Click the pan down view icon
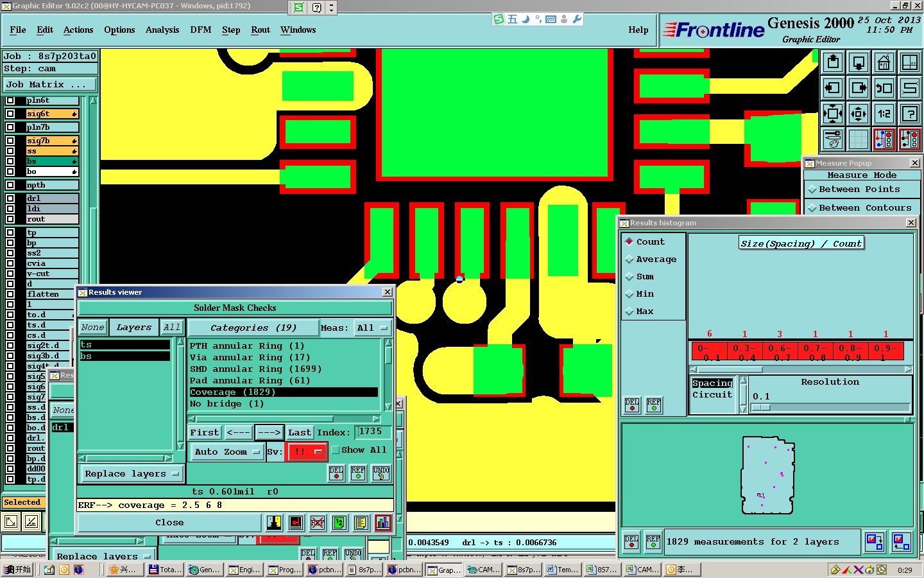This screenshot has width=924, height=578. pos(859,62)
